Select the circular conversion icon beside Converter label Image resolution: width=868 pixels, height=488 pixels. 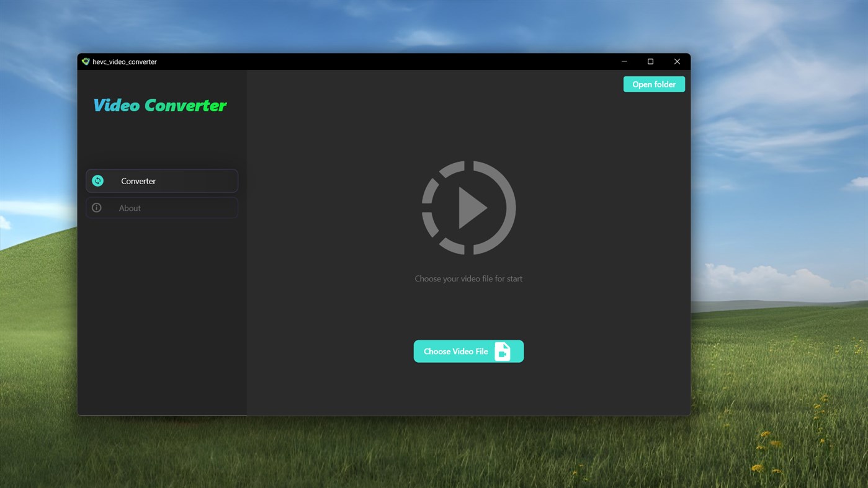tap(97, 180)
